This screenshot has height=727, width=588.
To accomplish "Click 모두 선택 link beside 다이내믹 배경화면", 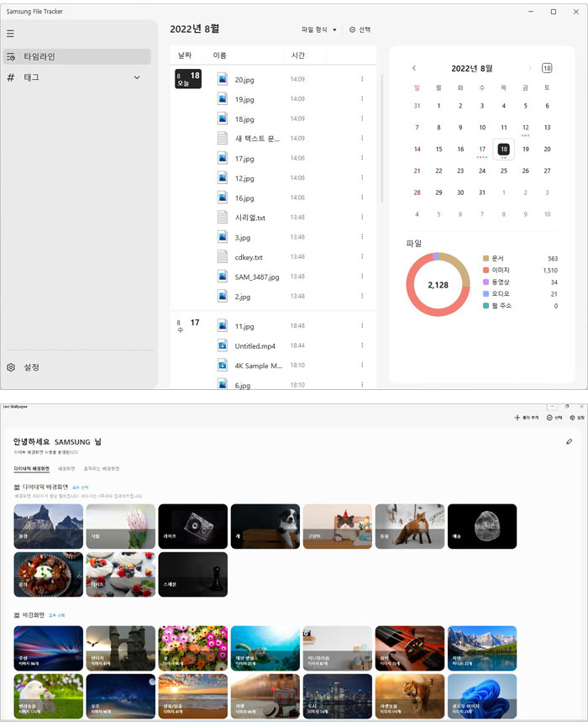I will (x=81, y=487).
